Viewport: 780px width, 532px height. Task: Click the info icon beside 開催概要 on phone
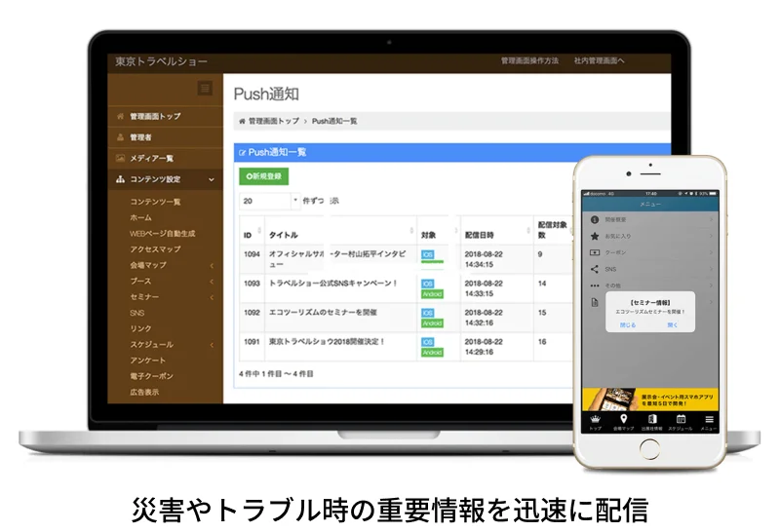(594, 219)
